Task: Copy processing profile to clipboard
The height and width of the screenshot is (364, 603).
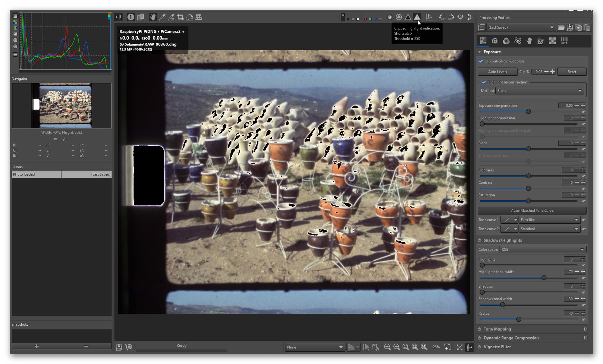Action: (578, 28)
